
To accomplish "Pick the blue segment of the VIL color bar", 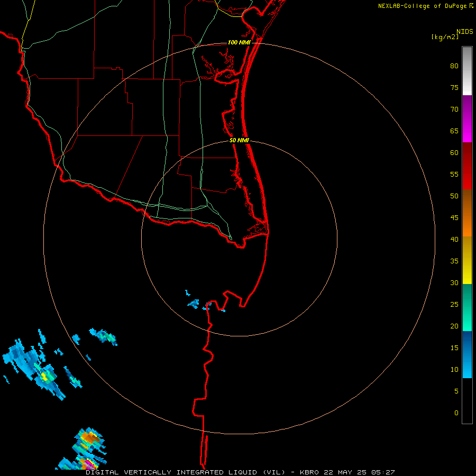I will [467, 354].
